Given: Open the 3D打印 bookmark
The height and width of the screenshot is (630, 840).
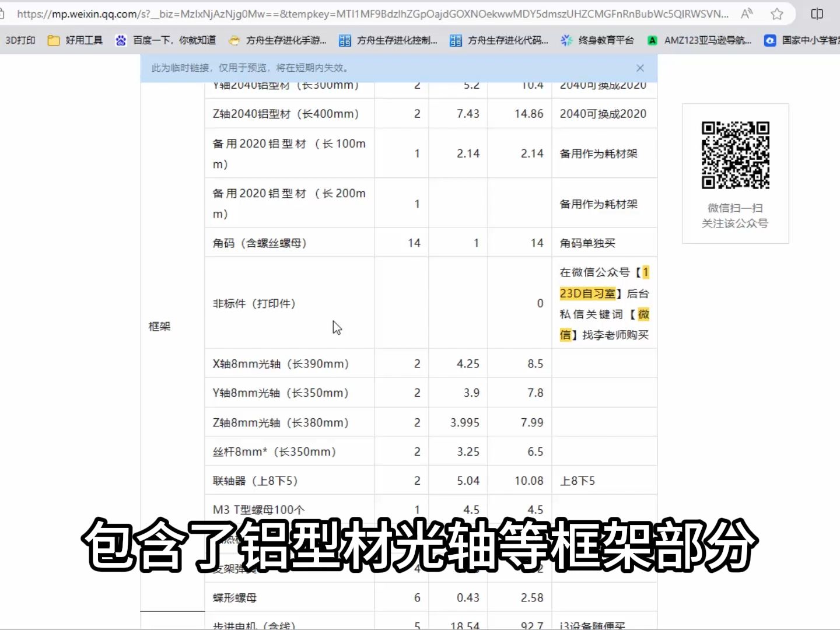Looking at the screenshot, I should click(20, 40).
